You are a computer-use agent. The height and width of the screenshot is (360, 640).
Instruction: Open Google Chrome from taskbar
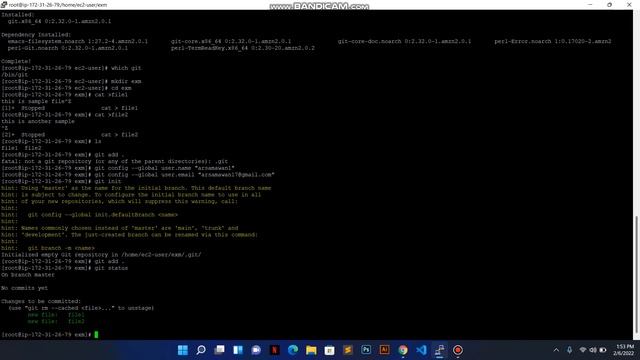[403, 350]
